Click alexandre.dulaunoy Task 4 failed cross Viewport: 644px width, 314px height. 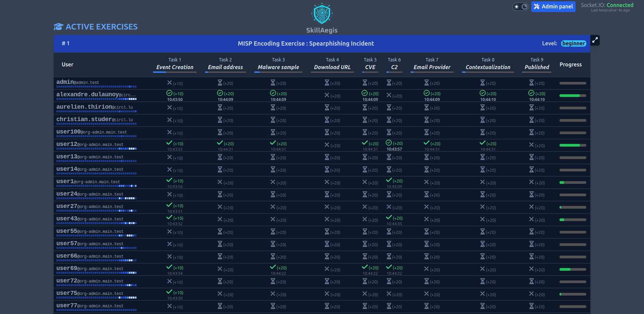[327, 95]
